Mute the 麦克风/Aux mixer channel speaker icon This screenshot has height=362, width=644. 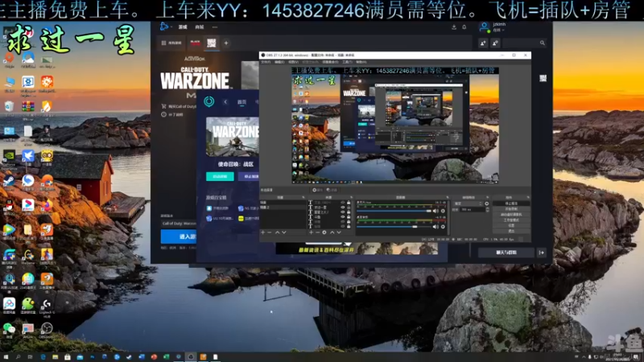pyautogui.click(x=436, y=211)
